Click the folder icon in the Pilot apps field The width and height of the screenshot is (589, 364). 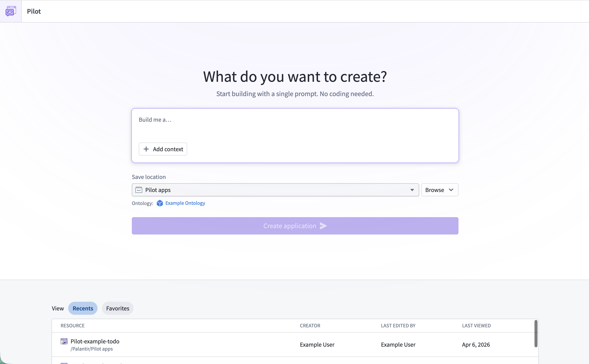tap(139, 190)
